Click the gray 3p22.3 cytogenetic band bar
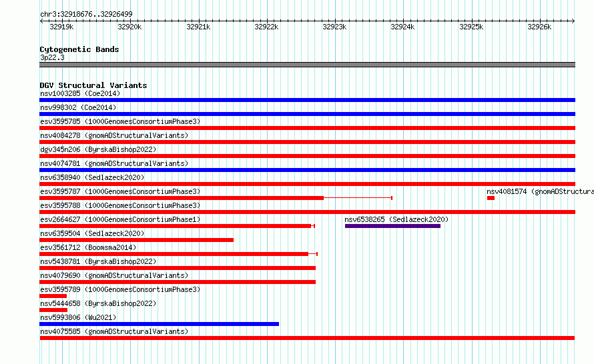The image size is (594, 364). (x=307, y=65)
